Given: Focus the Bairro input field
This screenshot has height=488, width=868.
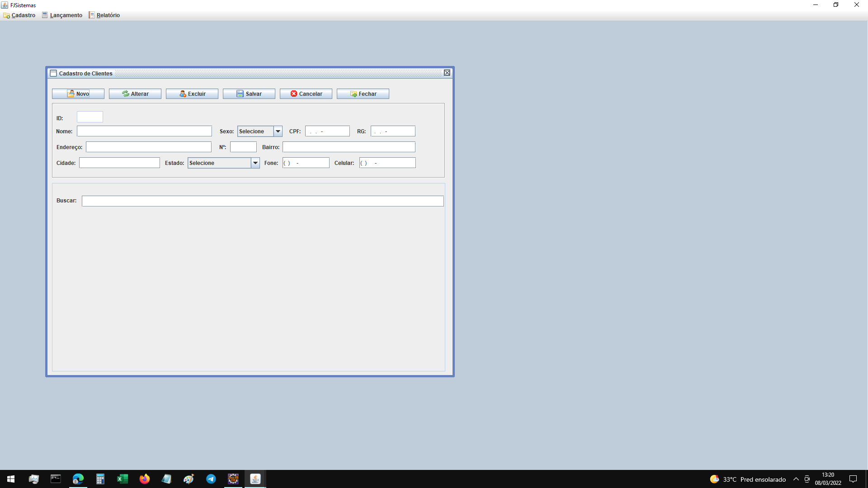Looking at the screenshot, I should 349,147.
